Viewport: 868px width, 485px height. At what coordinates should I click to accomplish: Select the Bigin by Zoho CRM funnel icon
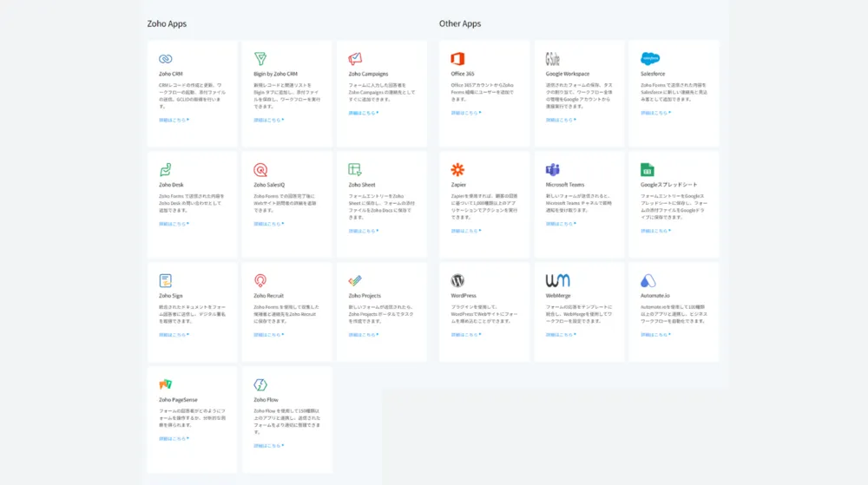point(260,59)
